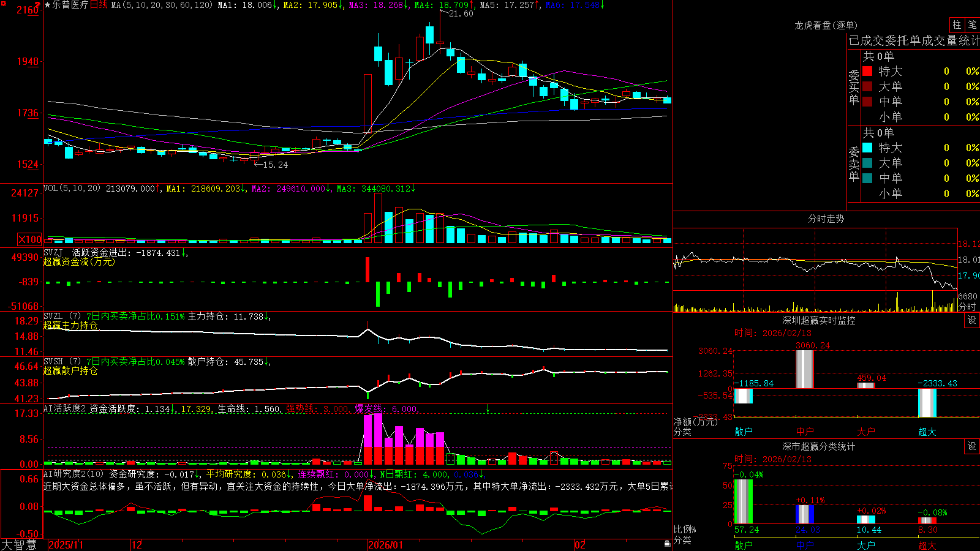Click the 2026/01 date marker on timeline
Image resolution: width=980 pixels, height=551 pixels.
[385, 545]
